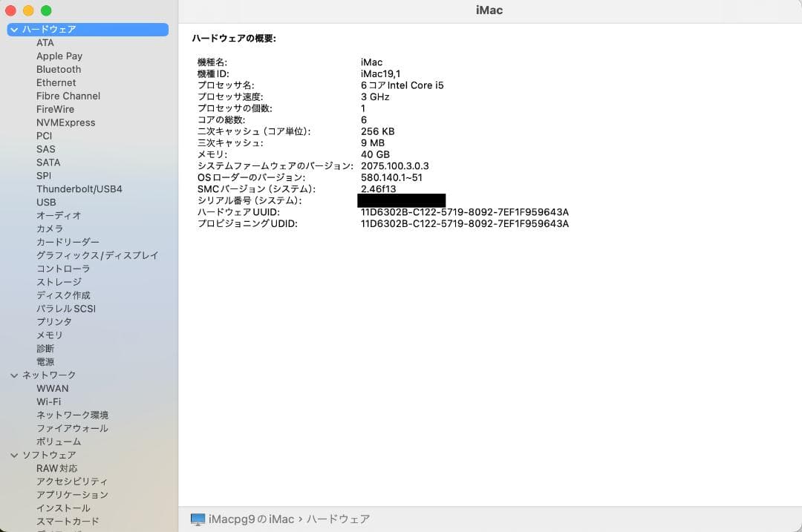View アプリケーション under ソフトウェア
This screenshot has width=802, height=532.
click(72, 494)
